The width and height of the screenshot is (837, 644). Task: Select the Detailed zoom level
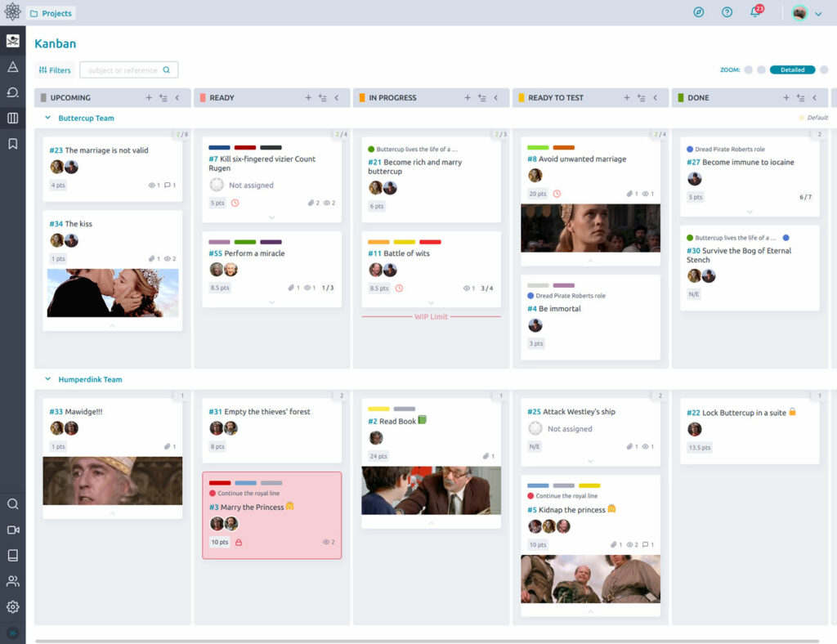click(x=792, y=70)
